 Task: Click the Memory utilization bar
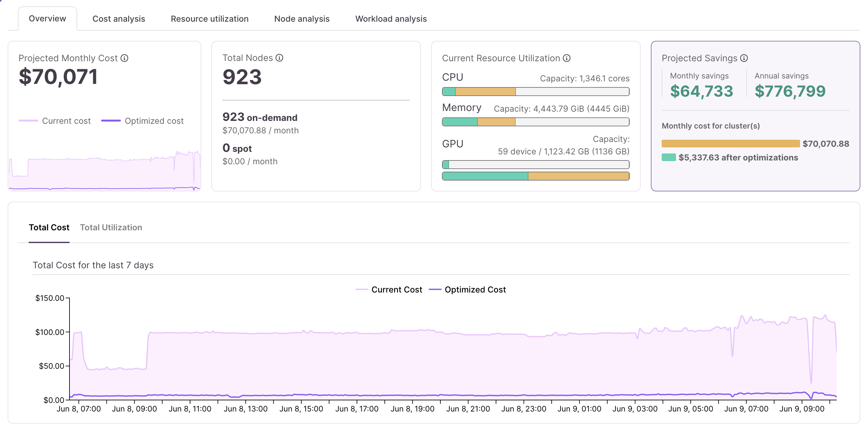coord(535,122)
